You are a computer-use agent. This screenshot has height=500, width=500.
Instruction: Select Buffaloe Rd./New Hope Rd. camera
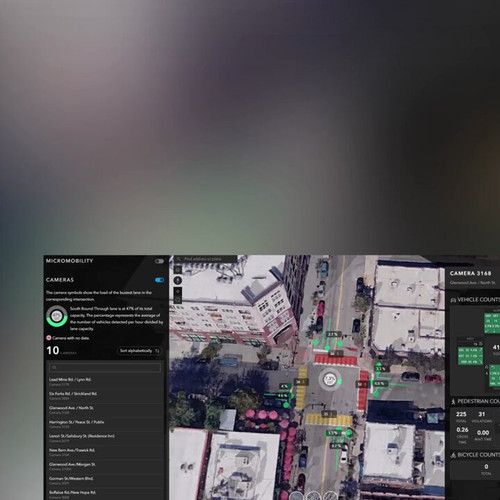point(105,494)
